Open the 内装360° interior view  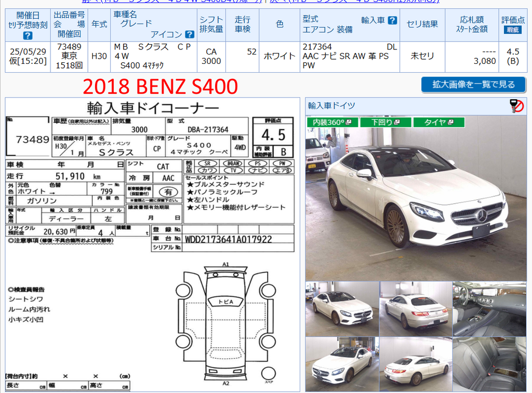332,122
